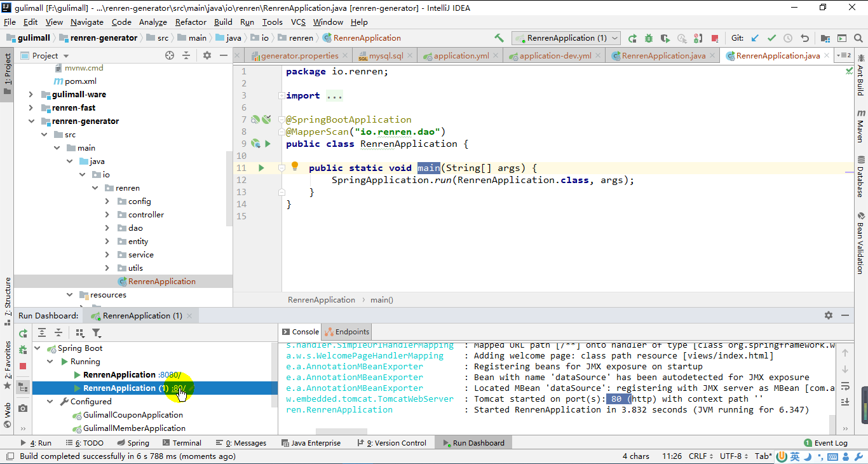Click the camera icon in Run Dashboard
This screenshot has height=464, width=868.
pos(23,408)
